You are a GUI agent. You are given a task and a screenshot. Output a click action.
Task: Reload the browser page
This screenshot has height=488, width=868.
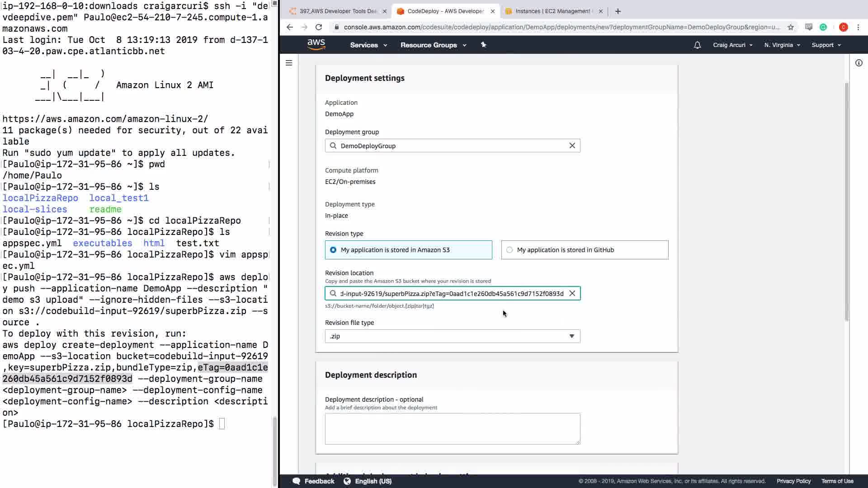(x=319, y=27)
